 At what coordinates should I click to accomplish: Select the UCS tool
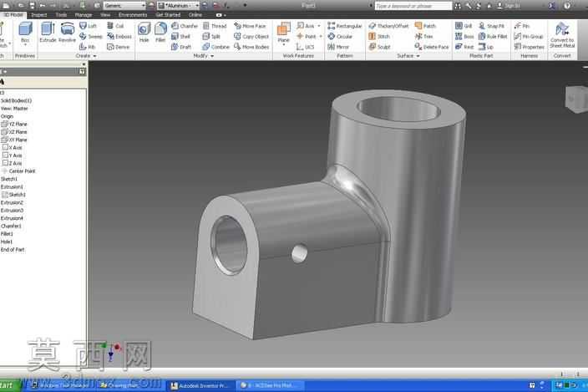coord(305,47)
